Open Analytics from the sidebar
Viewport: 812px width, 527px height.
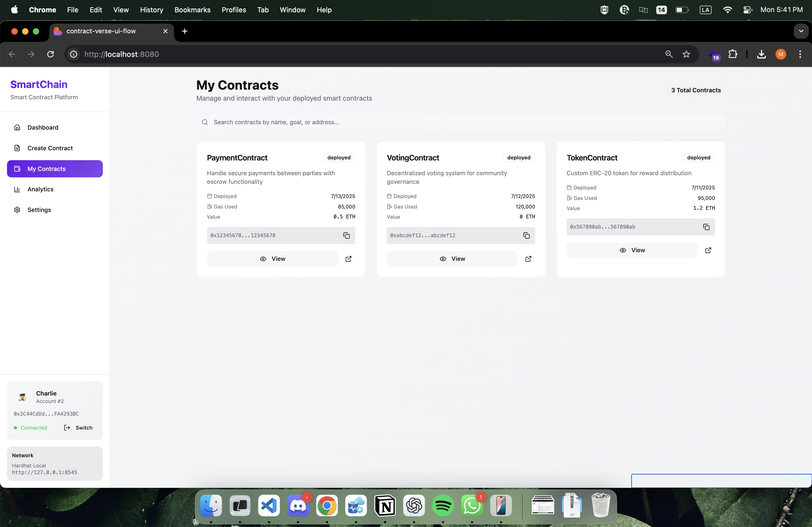click(x=40, y=189)
